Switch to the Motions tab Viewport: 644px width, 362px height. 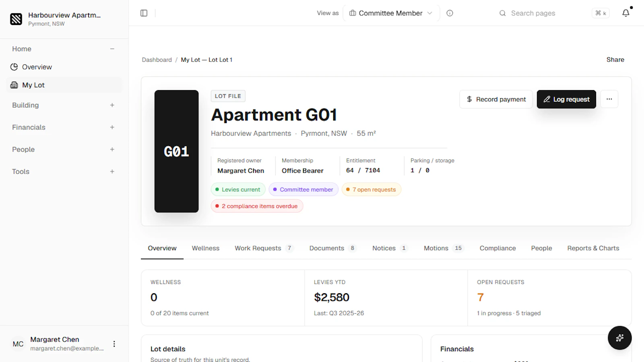tap(444, 248)
